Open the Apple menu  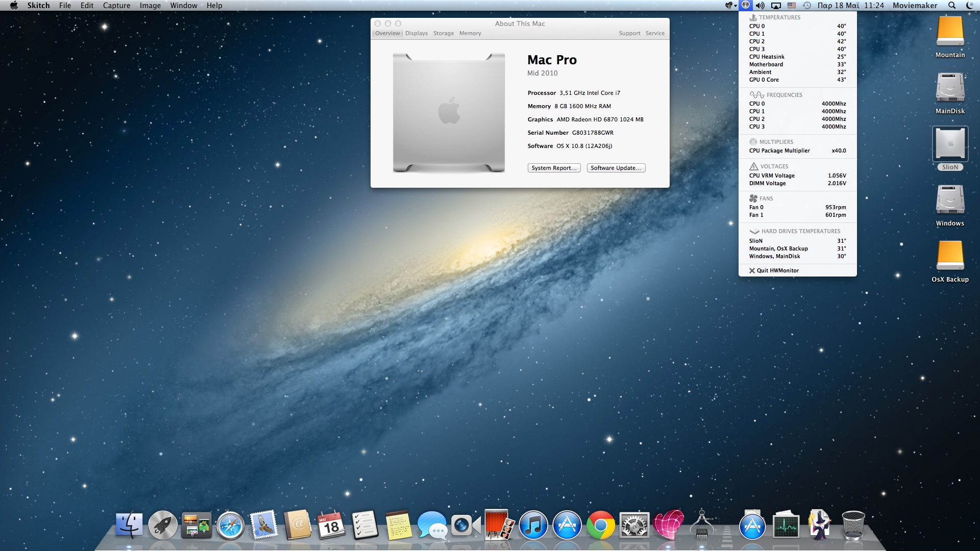14,5
